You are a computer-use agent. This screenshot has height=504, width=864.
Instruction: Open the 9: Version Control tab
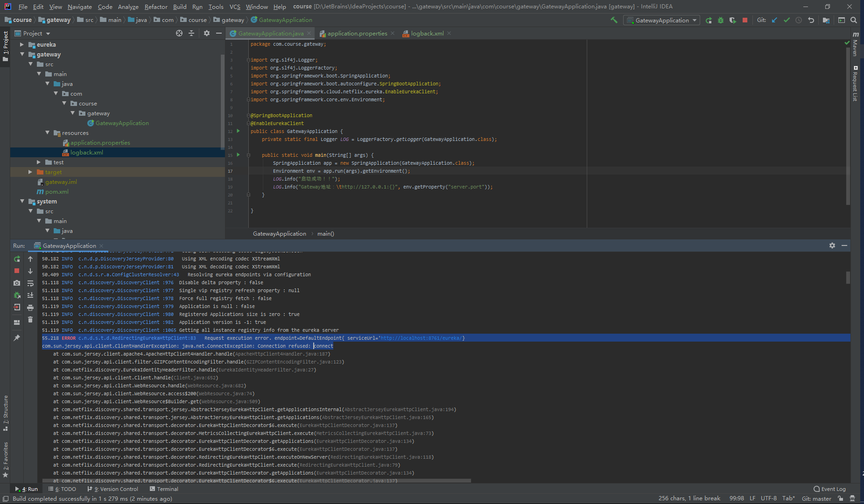tap(113, 489)
